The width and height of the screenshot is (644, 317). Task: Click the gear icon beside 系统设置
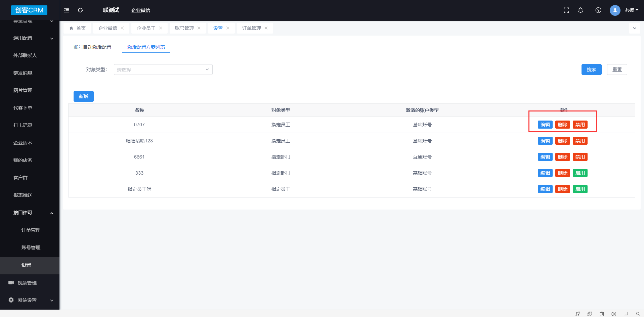pos(11,300)
